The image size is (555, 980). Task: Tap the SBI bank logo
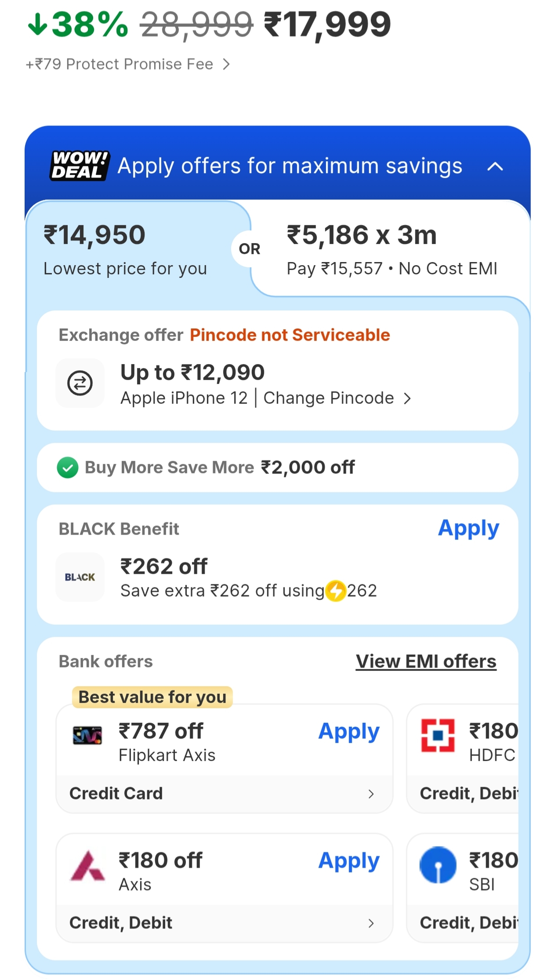pos(438,865)
